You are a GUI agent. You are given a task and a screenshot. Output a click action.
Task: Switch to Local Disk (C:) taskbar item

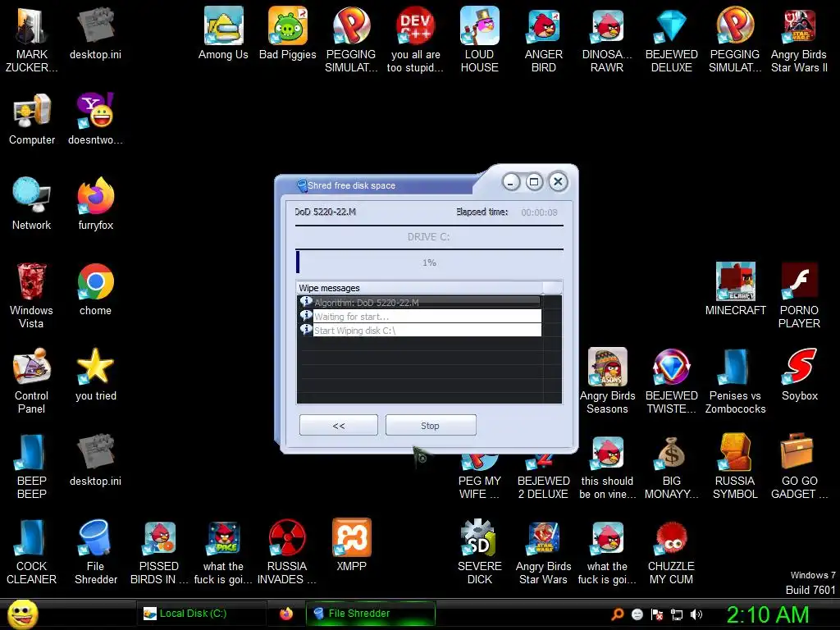(x=201, y=614)
